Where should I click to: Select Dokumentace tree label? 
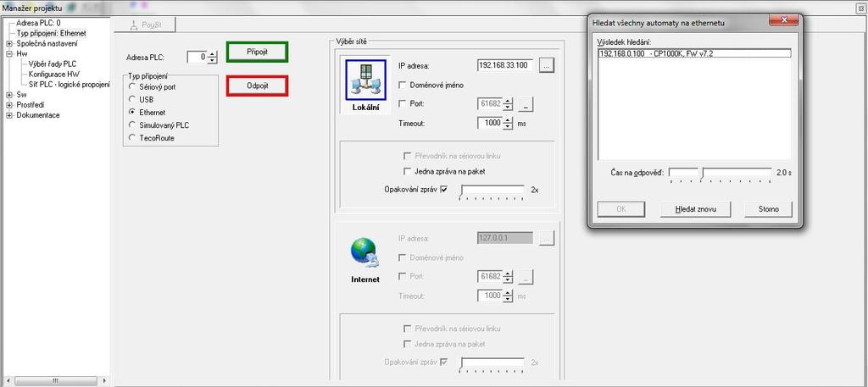coord(38,115)
